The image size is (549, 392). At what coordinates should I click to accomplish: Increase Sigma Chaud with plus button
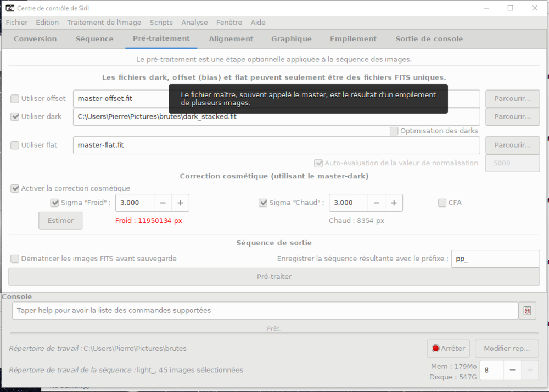(x=394, y=203)
